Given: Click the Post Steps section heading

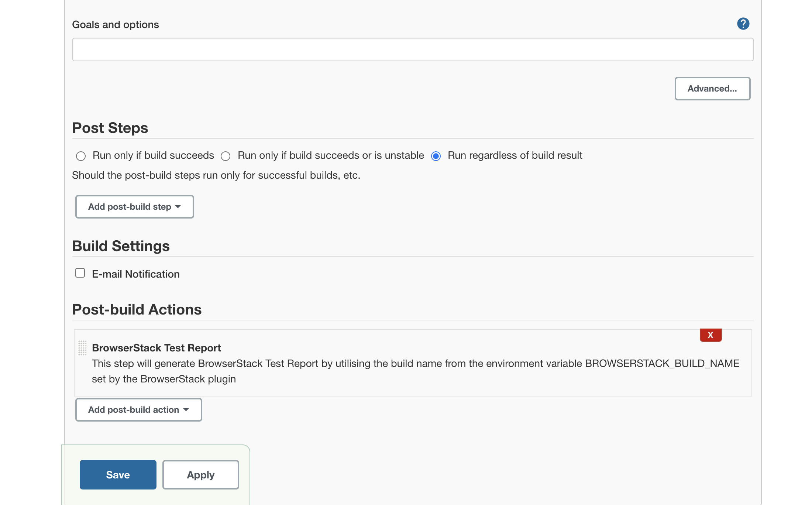Looking at the screenshot, I should [110, 128].
